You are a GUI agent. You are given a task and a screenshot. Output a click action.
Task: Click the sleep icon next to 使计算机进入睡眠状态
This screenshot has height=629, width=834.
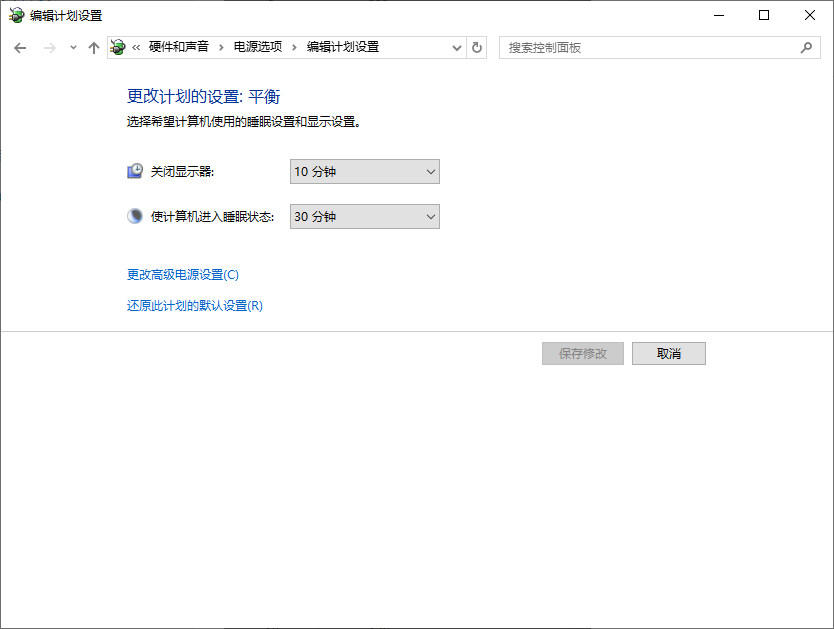coord(134,216)
